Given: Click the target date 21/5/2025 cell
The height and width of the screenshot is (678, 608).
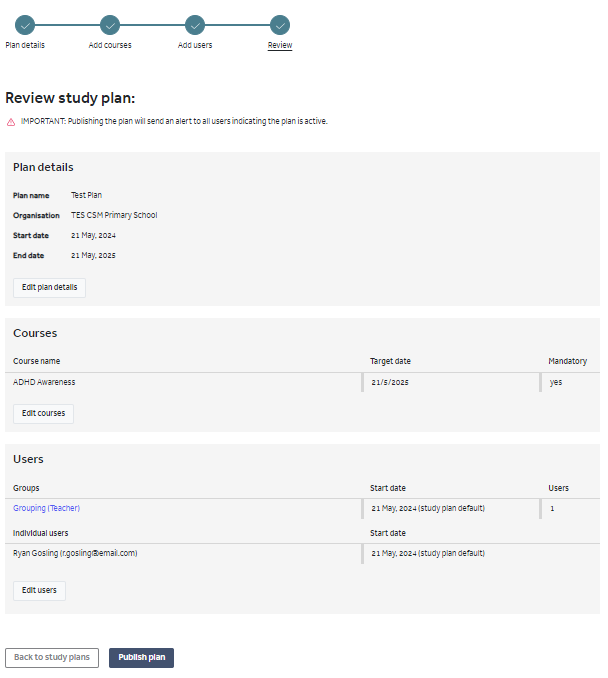Looking at the screenshot, I should [x=390, y=382].
